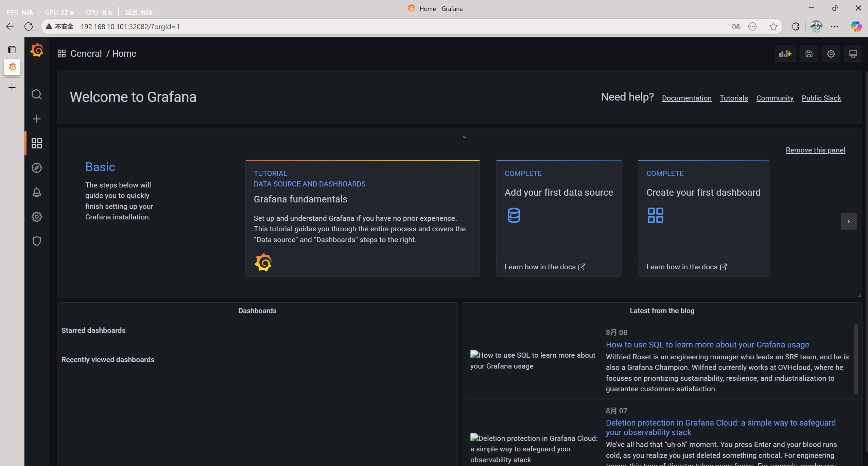Open the Alerting bell icon

pos(37,192)
